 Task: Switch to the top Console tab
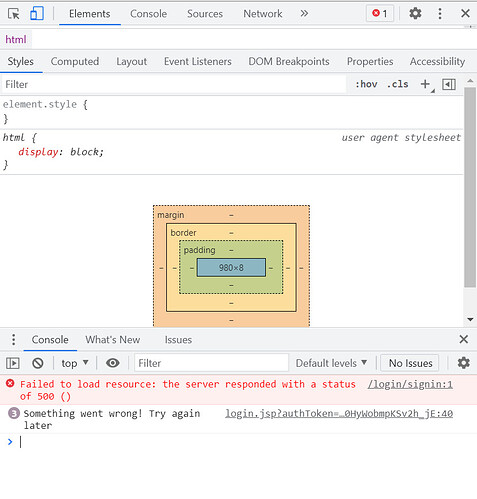coord(148,14)
